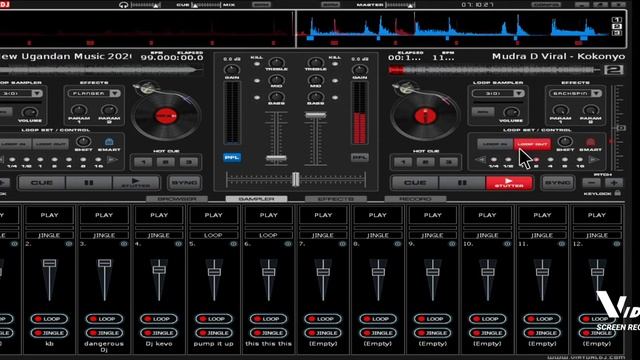Click the round options icon of sampler slot 9

452,244
